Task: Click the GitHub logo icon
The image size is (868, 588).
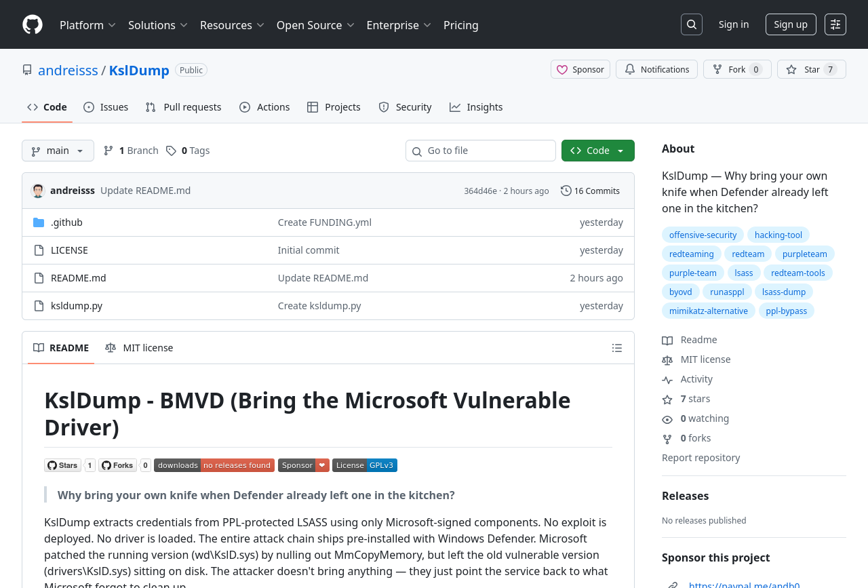Action: click(x=33, y=24)
